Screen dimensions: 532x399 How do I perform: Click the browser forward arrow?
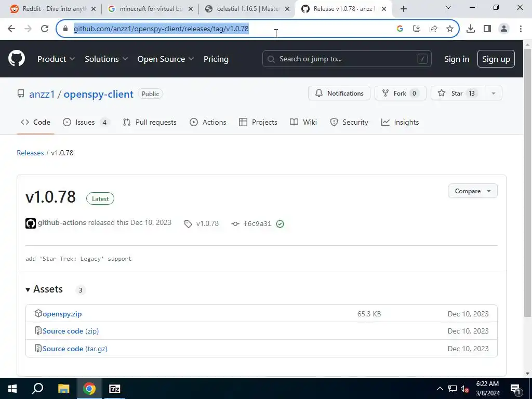[x=28, y=29]
